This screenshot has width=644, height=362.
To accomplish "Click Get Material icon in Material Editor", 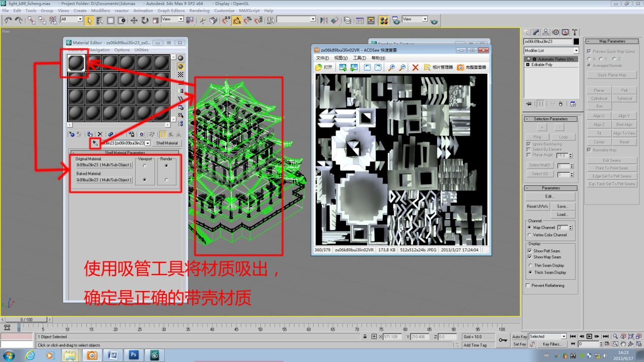I will point(72,134).
